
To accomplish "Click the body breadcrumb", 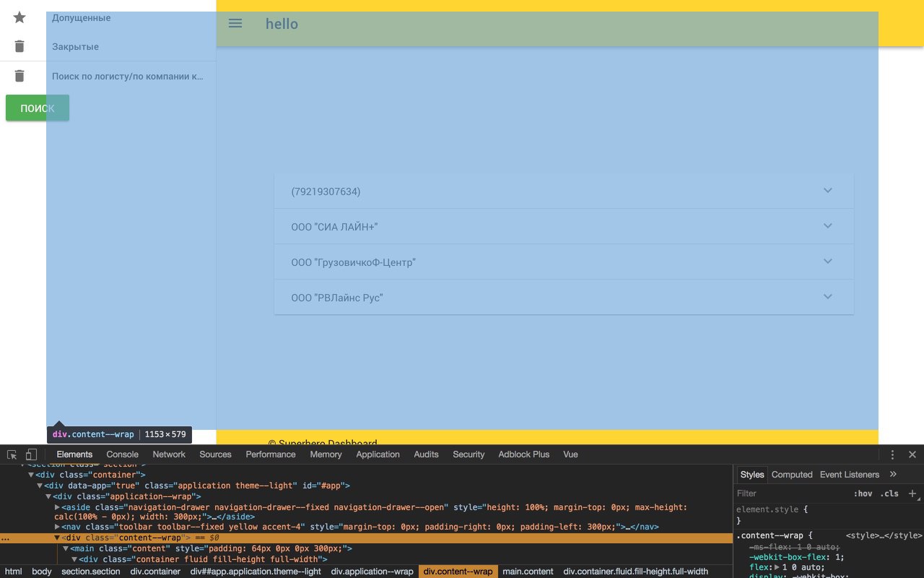I will (x=42, y=571).
